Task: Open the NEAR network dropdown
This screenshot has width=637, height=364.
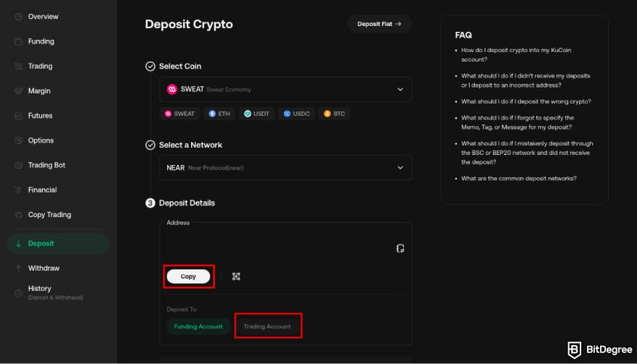Action: tap(286, 168)
